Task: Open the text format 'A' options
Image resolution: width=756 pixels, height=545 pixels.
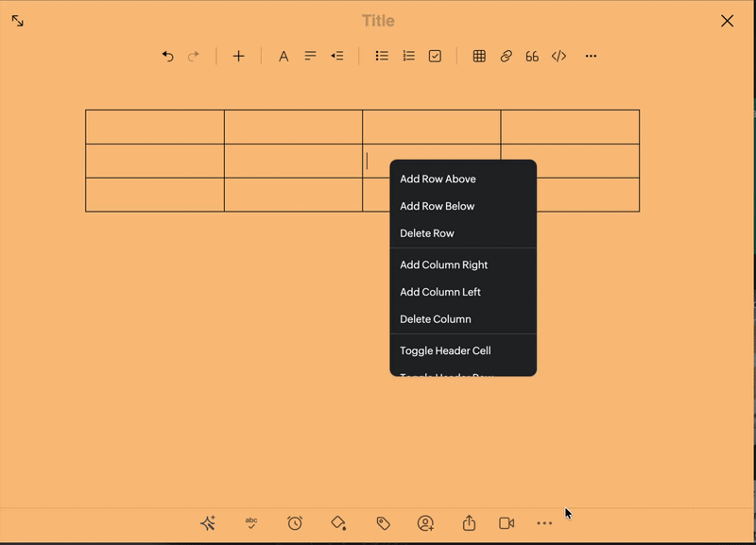Action: point(283,57)
